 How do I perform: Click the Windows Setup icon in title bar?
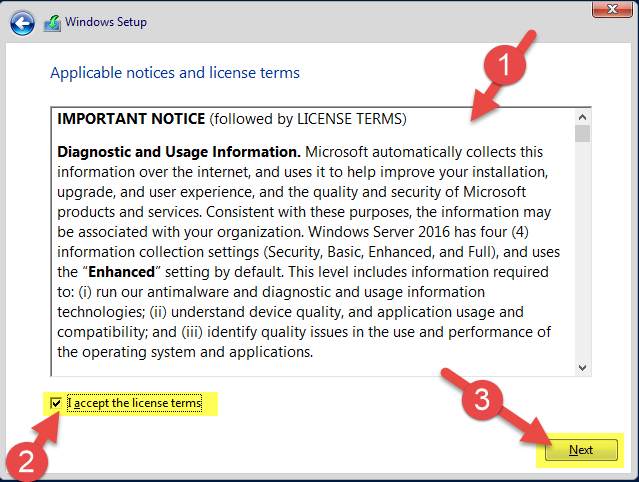pyautogui.click(x=52, y=23)
